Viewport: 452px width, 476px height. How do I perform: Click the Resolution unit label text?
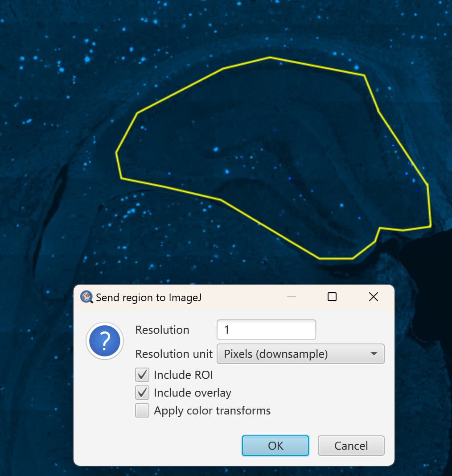coord(173,354)
